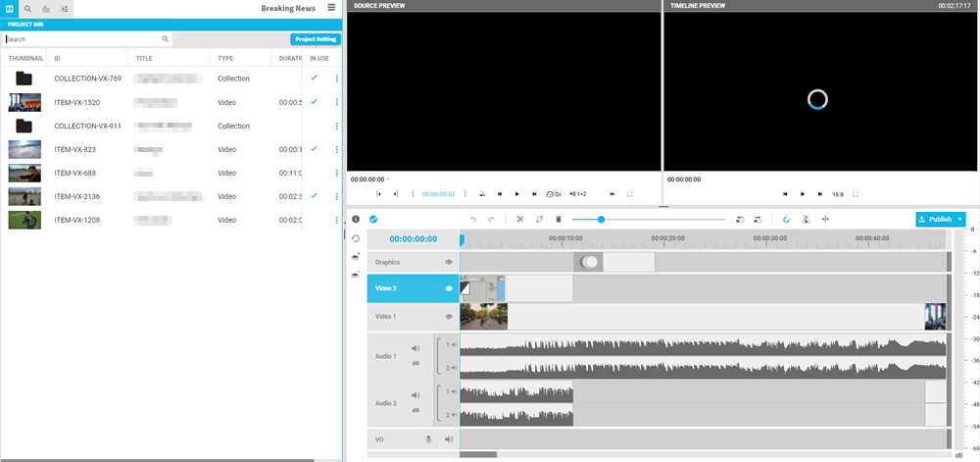Switch to the Project Bin panel tab
The width and height of the screenshot is (980, 462).
coord(10,8)
